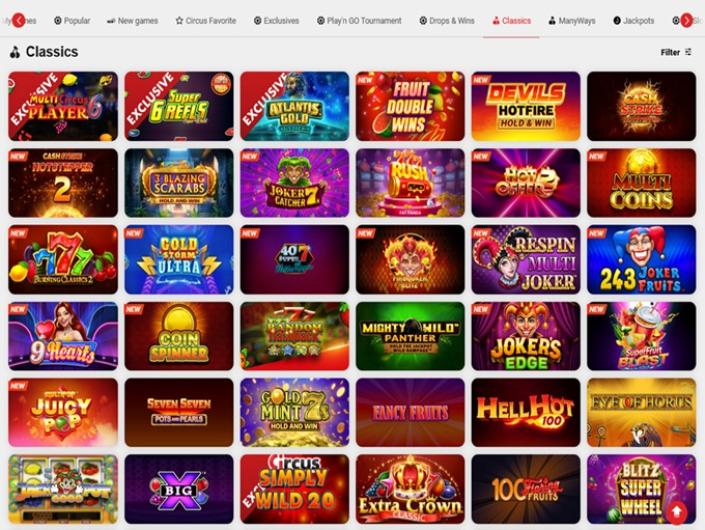Open the Devils Hotfire Hold & Win game
The height and width of the screenshot is (530, 705).
click(526, 106)
